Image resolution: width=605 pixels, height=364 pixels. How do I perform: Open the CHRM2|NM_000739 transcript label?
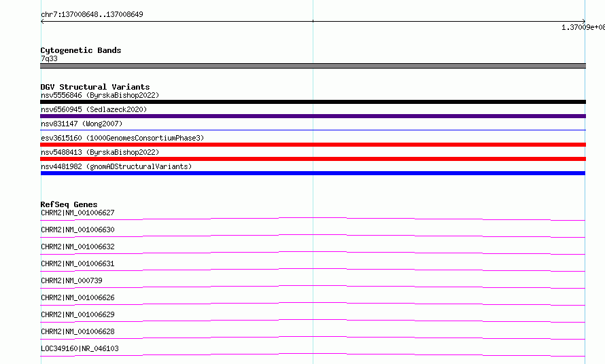pos(71,280)
